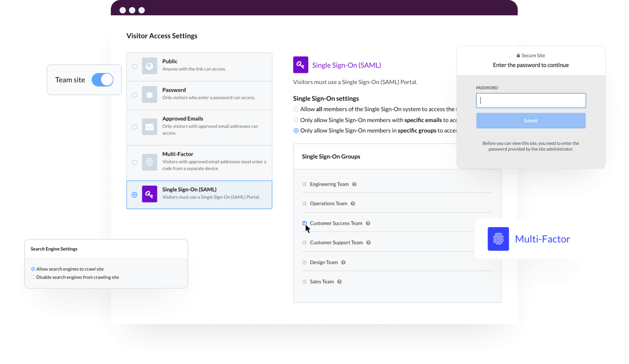This screenshot has height=364, width=629.
Task: Click the Single Sign-On Groups header
Action: click(x=331, y=157)
